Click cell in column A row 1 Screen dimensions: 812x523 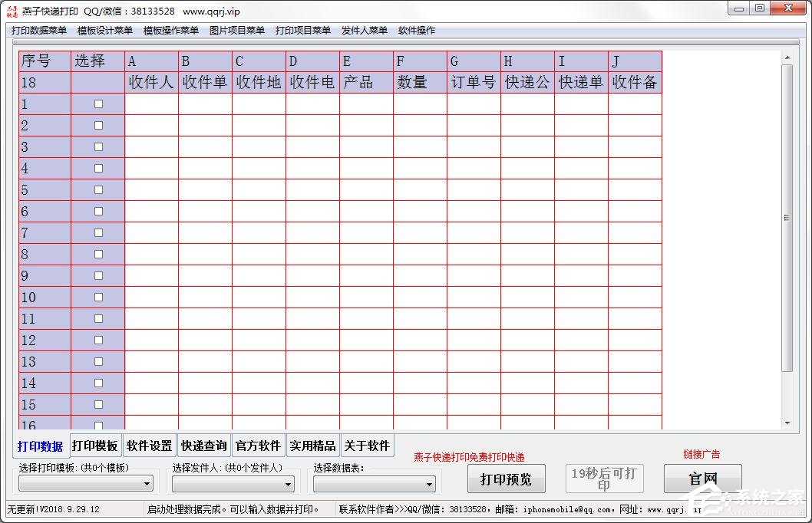(x=151, y=104)
